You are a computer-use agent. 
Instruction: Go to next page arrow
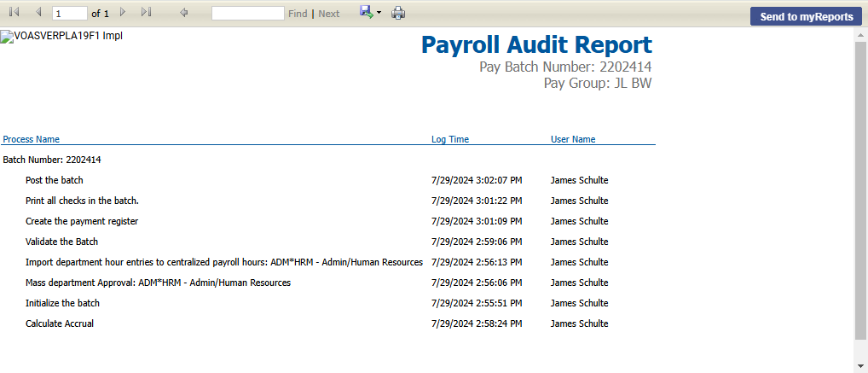coord(123,12)
